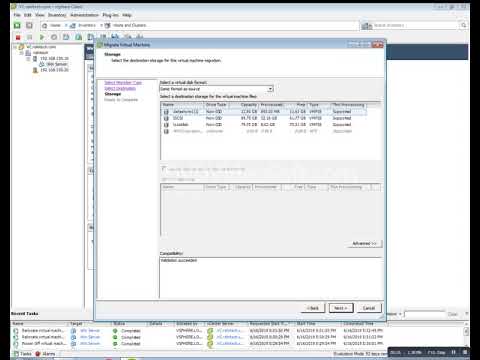480x360 pixels.
Task: Click the recorder pause button
Action: (x=454, y=352)
